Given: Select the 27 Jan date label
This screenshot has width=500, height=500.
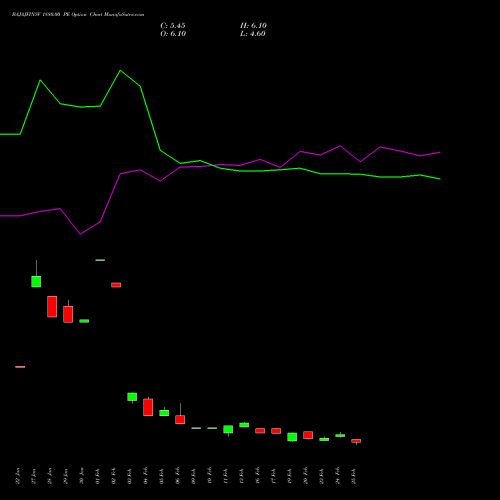Looking at the screenshot, I should (x=34, y=476).
